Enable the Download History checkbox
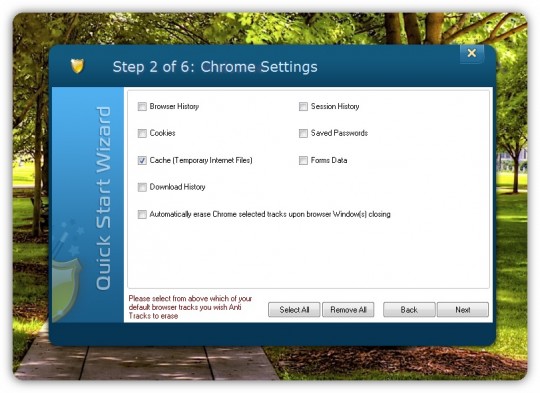 (142, 187)
